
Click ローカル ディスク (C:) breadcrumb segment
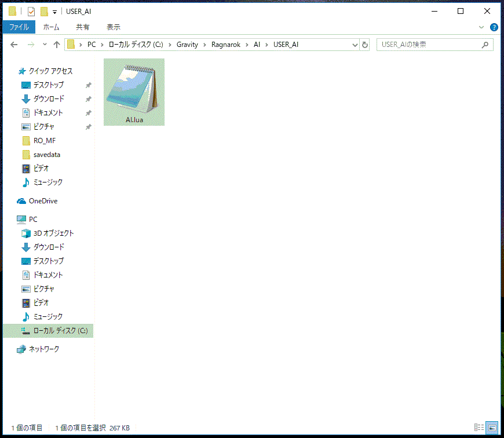(x=136, y=45)
